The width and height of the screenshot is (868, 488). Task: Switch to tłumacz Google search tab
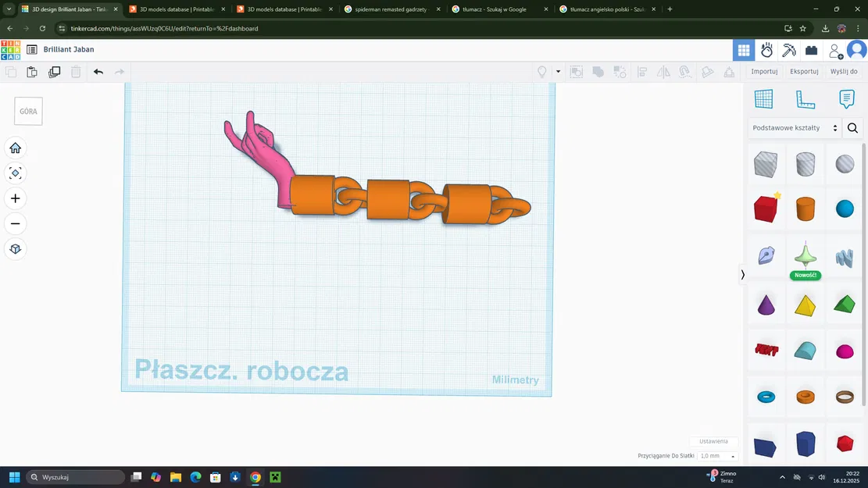(500, 9)
